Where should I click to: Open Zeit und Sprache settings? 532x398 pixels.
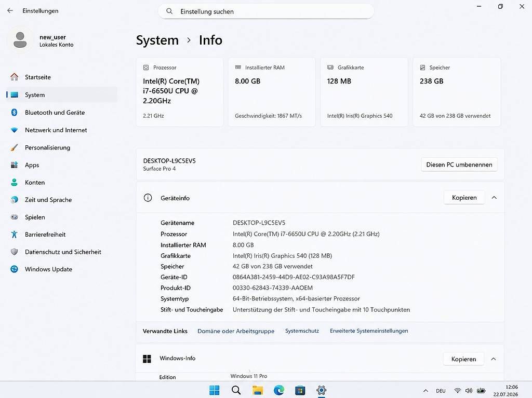tap(62, 200)
